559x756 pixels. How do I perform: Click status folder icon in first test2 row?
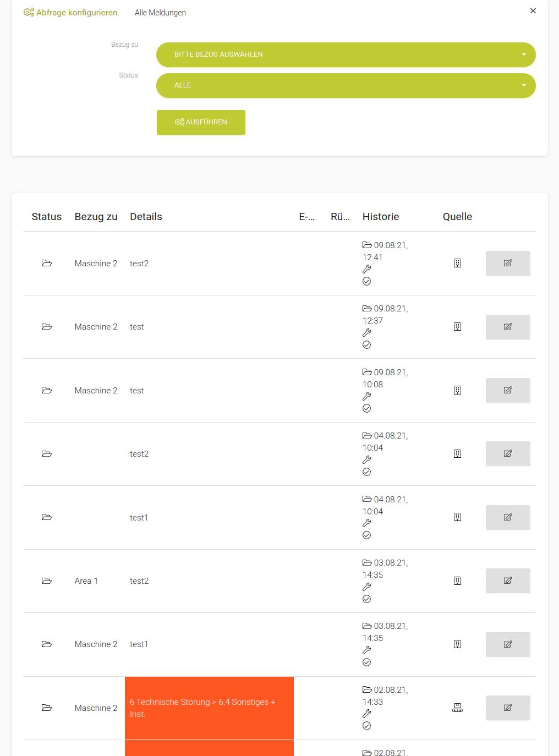[47, 264]
